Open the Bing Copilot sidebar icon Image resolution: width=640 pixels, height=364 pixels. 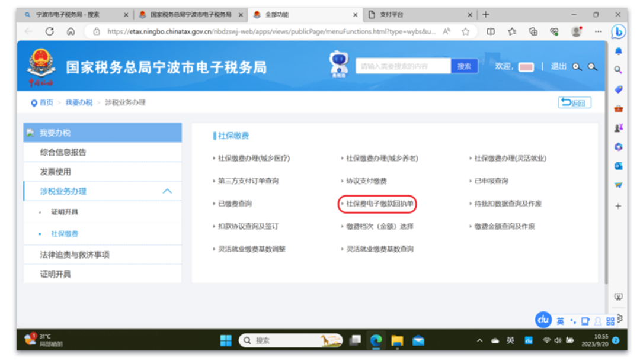[x=618, y=31]
